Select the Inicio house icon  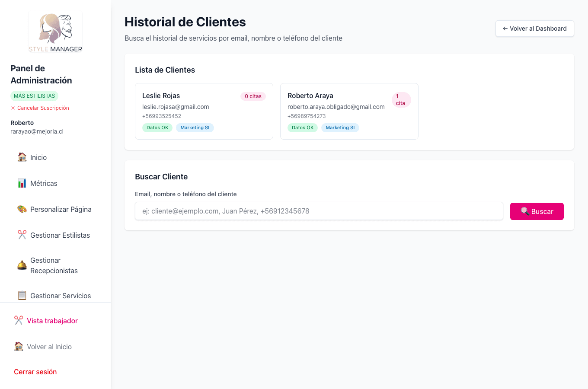(21, 157)
